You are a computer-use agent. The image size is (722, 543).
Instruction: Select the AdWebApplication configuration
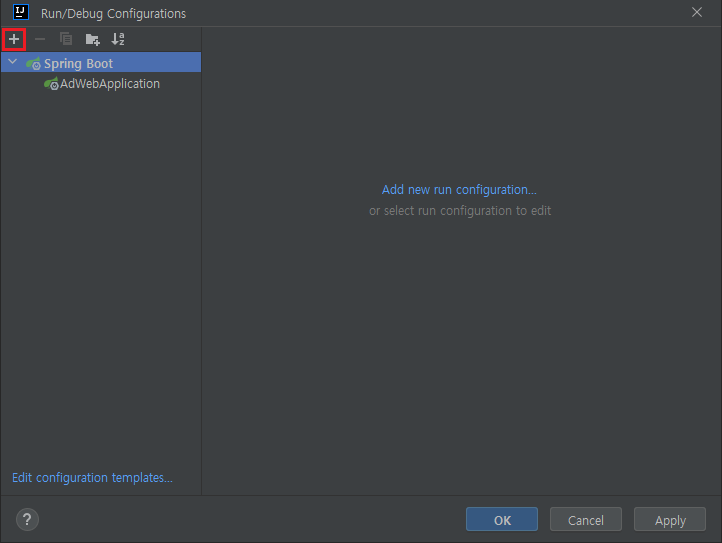(110, 83)
